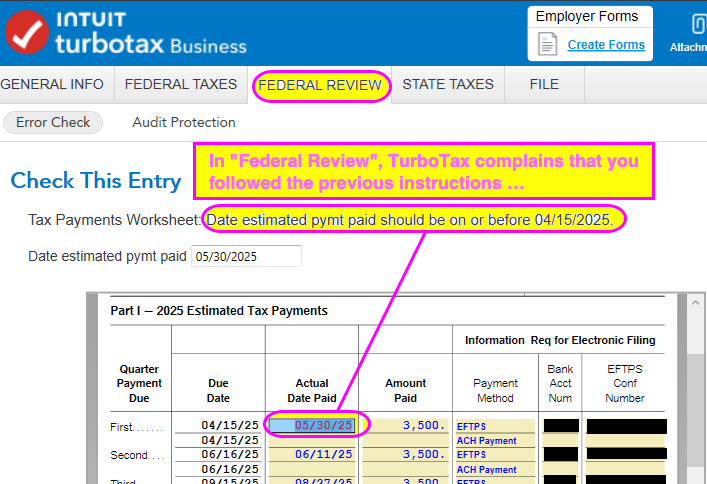Click the blank date paid cell under First quarter
This screenshot has height=484, width=707.
(x=312, y=440)
